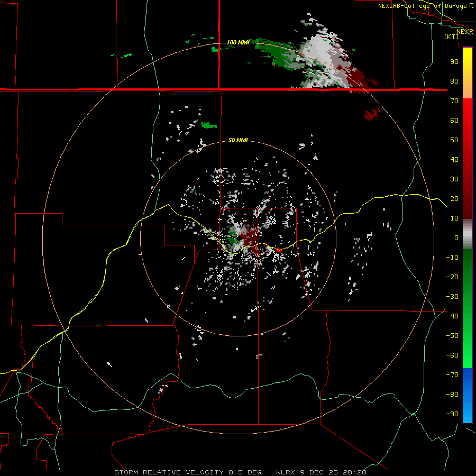Click the negative 60 value on velocity scale

click(x=452, y=355)
